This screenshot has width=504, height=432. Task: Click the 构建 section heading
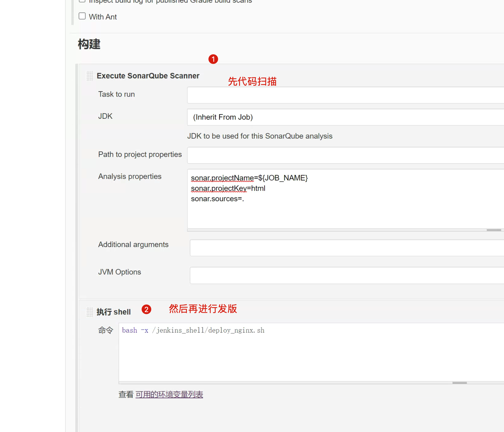89,44
